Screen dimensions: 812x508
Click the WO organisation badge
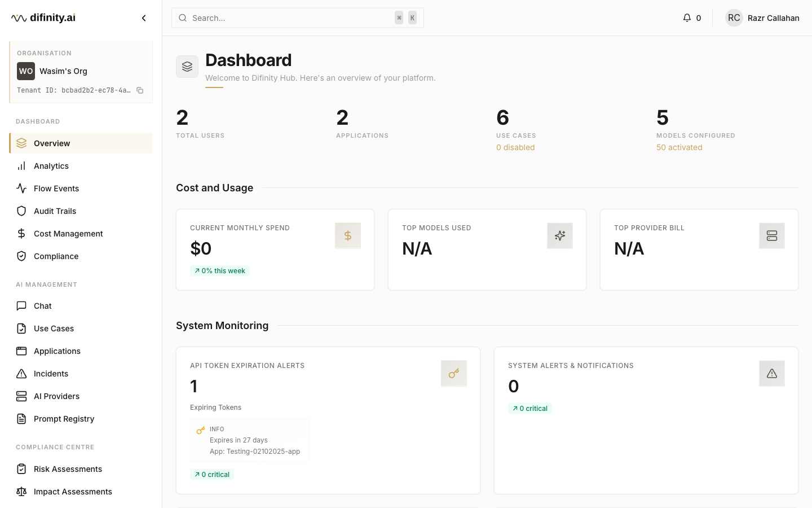click(26, 71)
